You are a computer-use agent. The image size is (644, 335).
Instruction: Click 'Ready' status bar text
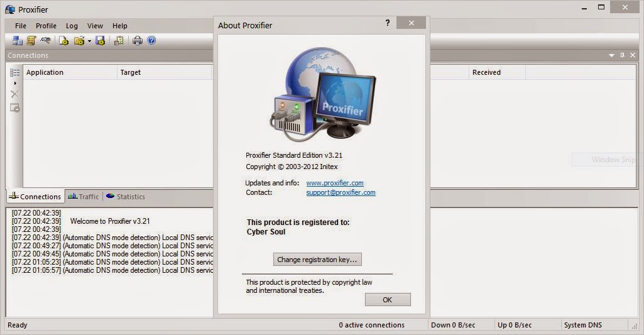click(x=17, y=325)
